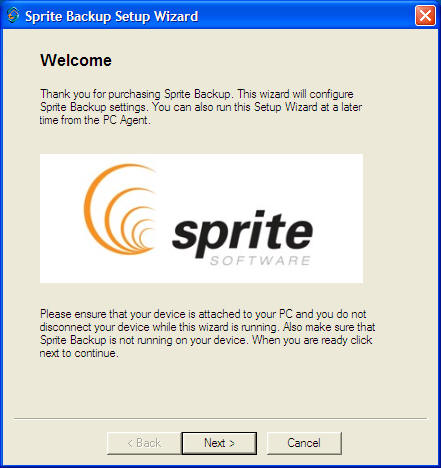This screenshot has width=441, height=468.
Task: Click the Next button to continue
Action: coord(219,443)
